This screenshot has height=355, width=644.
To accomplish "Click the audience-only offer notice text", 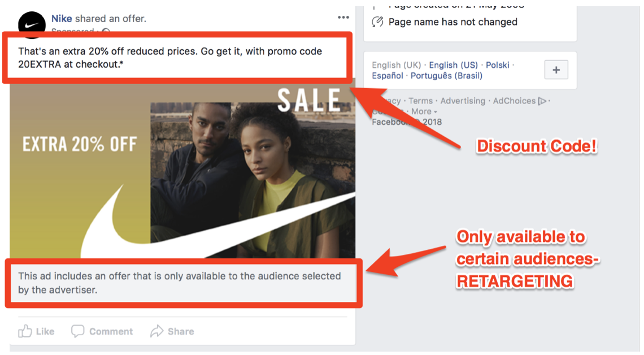I will tap(180, 283).
